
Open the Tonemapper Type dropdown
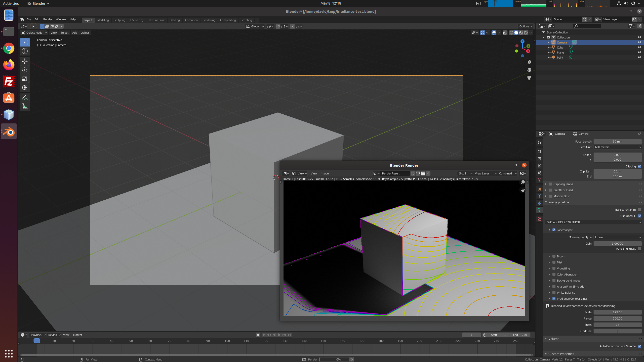[617, 237]
